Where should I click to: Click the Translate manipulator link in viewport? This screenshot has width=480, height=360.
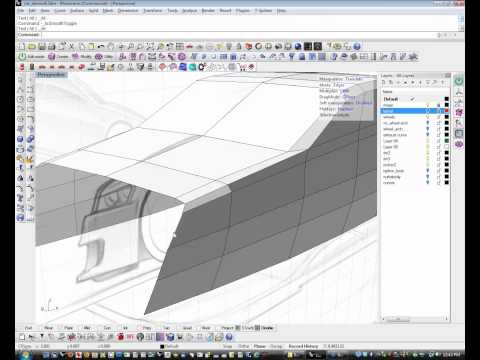tap(353, 79)
